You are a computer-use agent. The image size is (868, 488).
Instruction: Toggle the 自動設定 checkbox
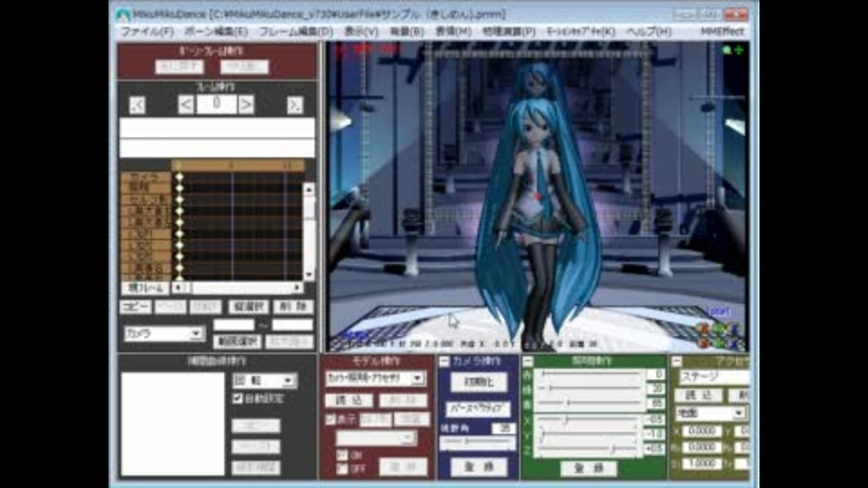tap(238, 399)
